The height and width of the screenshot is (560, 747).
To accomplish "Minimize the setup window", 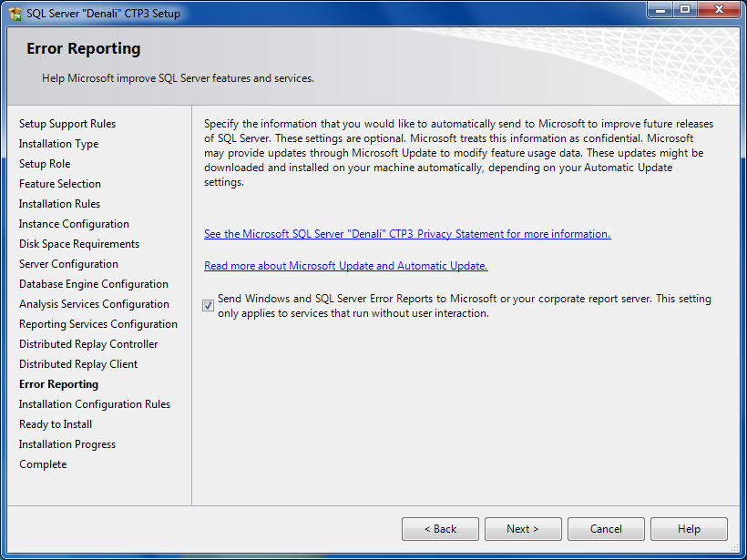I will click(x=660, y=10).
